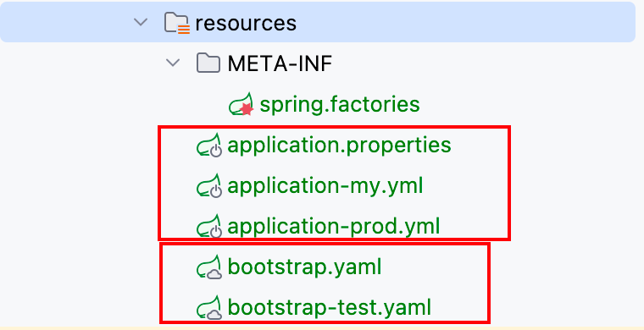Collapse the META-INF folder chevron
Screen dimensions: 644x330
tap(173, 63)
